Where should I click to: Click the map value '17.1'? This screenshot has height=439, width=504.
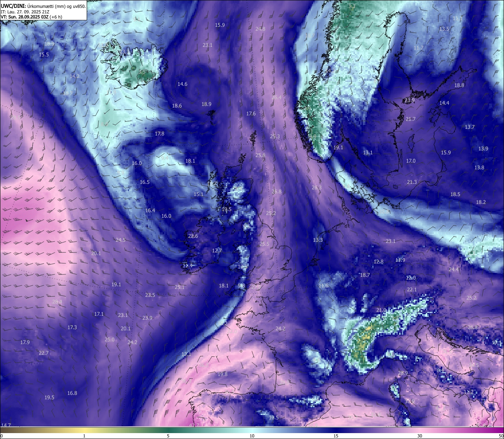99,314
